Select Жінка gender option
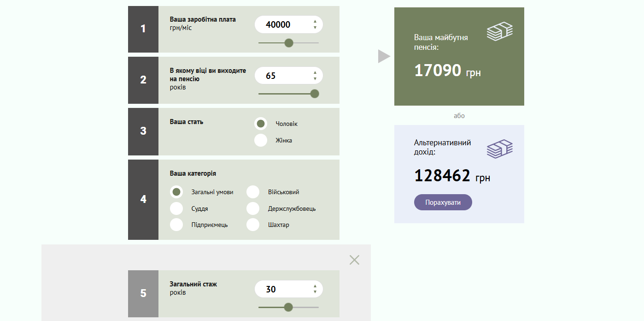The image size is (644, 321). pyautogui.click(x=261, y=140)
